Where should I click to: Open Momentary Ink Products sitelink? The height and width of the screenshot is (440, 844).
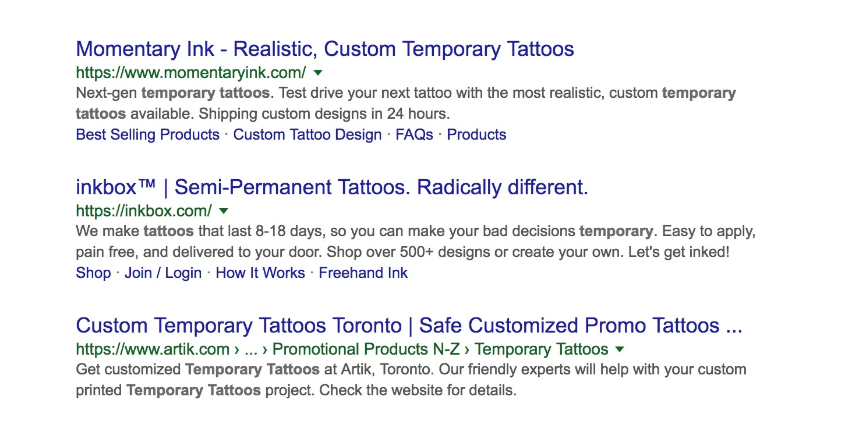click(x=476, y=135)
